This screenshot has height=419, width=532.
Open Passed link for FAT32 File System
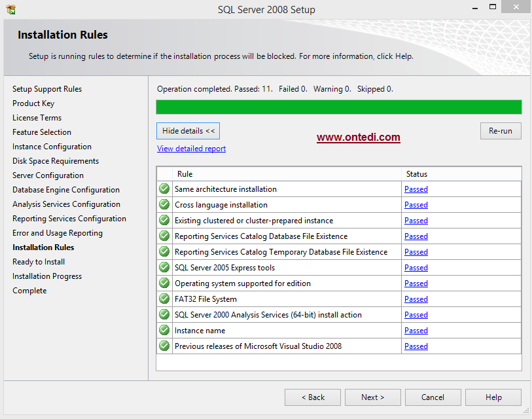pos(416,299)
